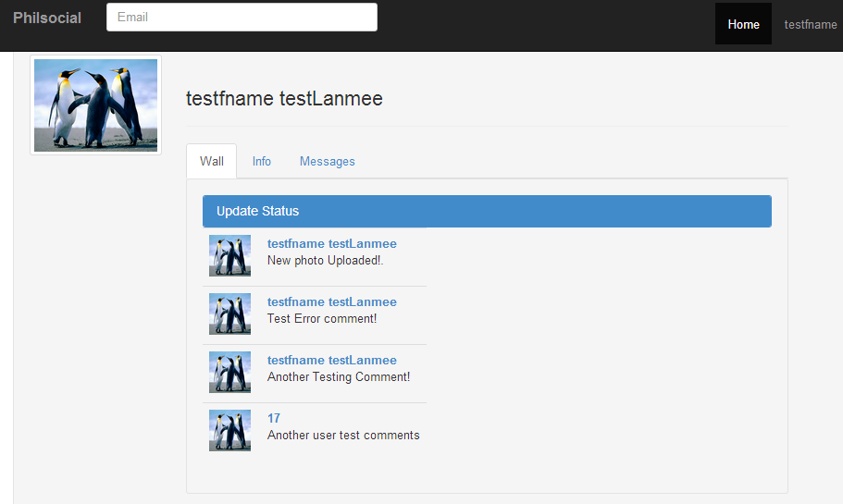The width and height of the screenshot is (843, 504).
Task: Click the Philsocial brand logo
Action: click(47, 18)
